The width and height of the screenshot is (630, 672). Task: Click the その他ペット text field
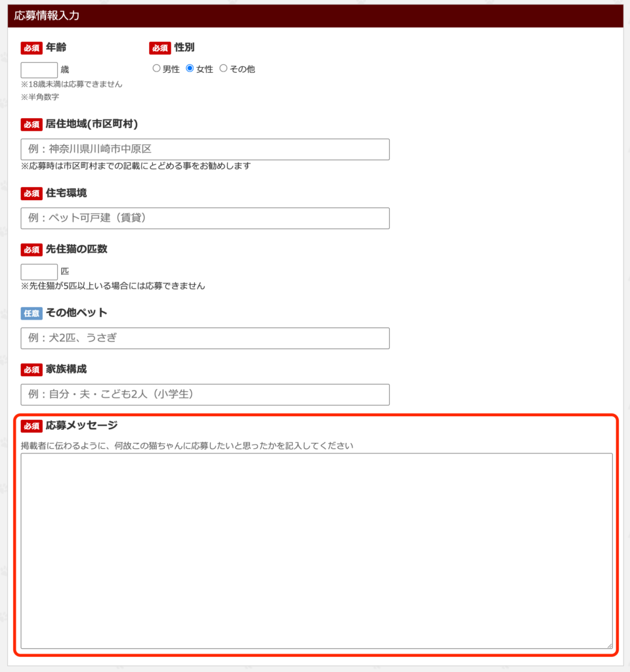pyautogui.click(x=205, y=339)
